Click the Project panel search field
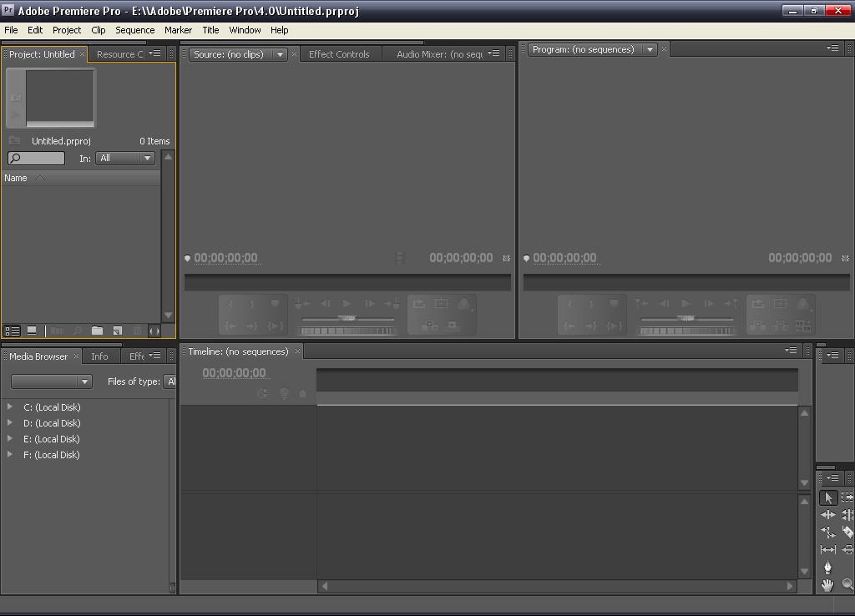The height and width of the screenshot is (616, 855). tap(37, 158)
